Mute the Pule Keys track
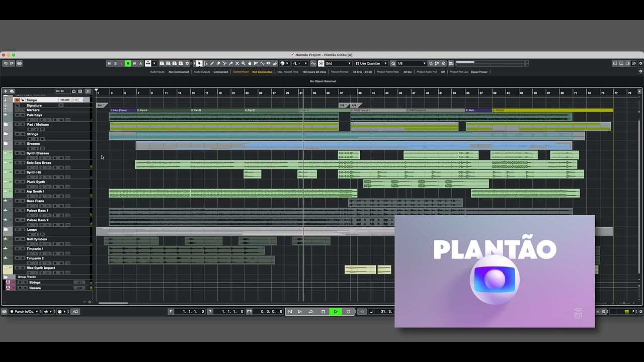This screenshot has width=644, height=362. 17,115
